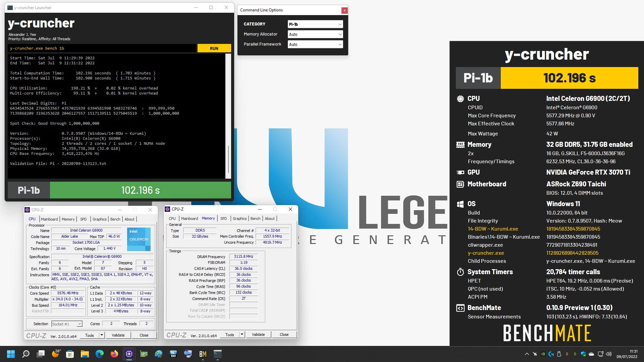Click the Core Speed value 5576.48 MHz
644x362 pixels.
click(68, 293)
